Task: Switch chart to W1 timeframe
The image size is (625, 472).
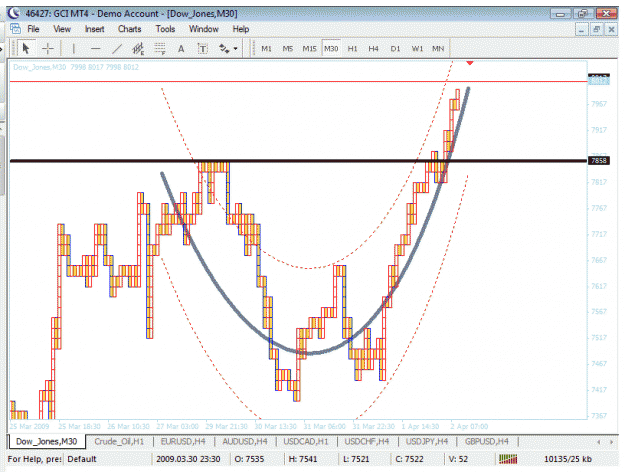Action: pyautogui.click(x=417, y=49)
